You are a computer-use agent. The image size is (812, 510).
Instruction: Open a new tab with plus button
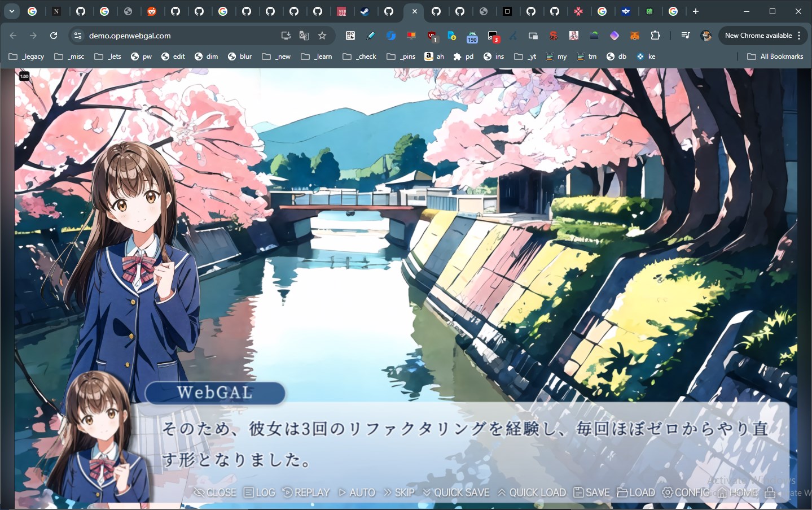tap(696, 11)
